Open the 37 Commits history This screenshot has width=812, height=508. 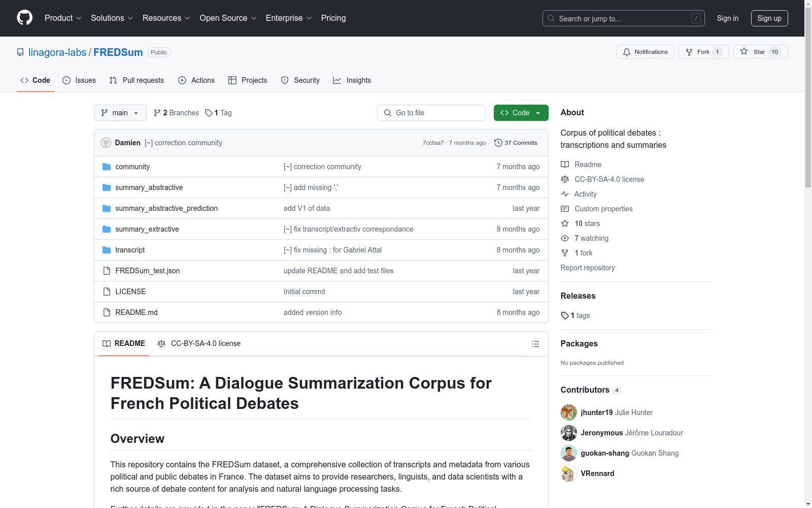pyautogui.click(x=516, y=143)
